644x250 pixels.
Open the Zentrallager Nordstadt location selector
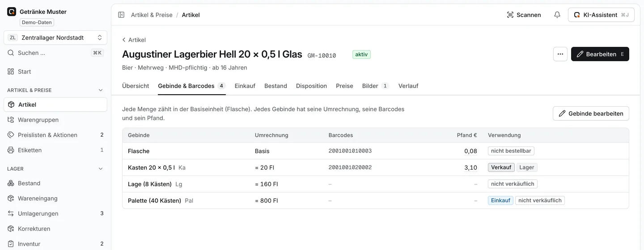click(55, 37)
